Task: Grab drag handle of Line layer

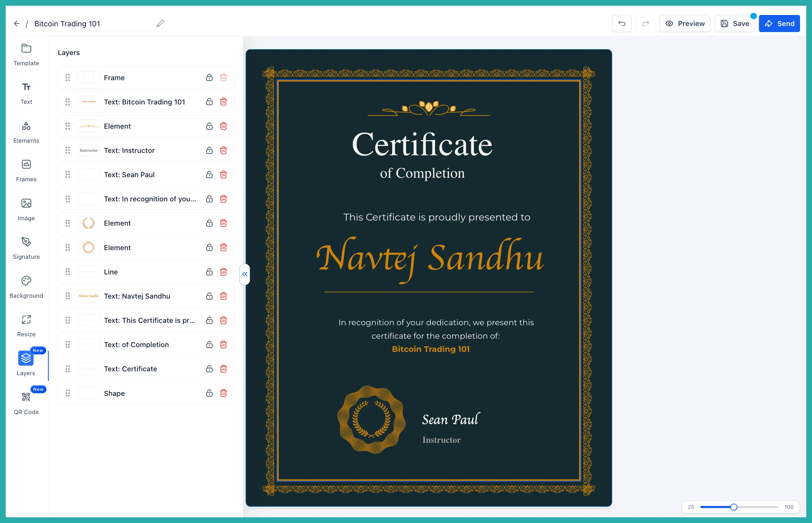Action: (68, 272)
